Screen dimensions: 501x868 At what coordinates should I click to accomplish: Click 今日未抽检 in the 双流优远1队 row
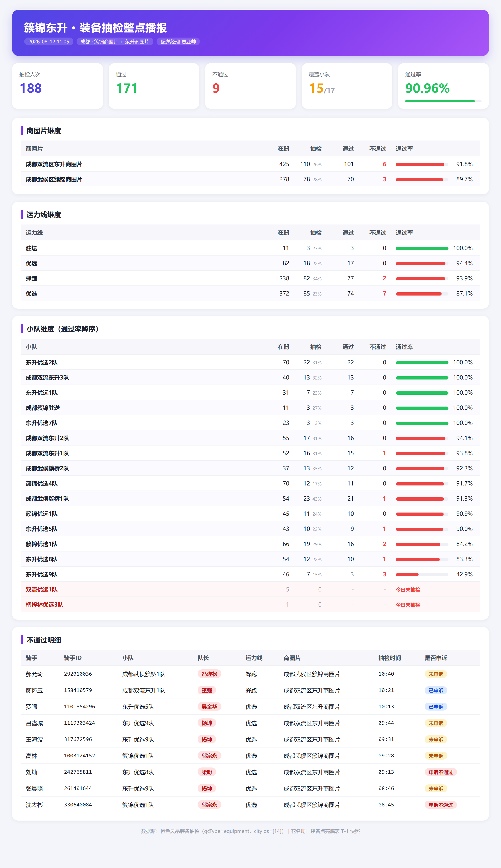408,590
